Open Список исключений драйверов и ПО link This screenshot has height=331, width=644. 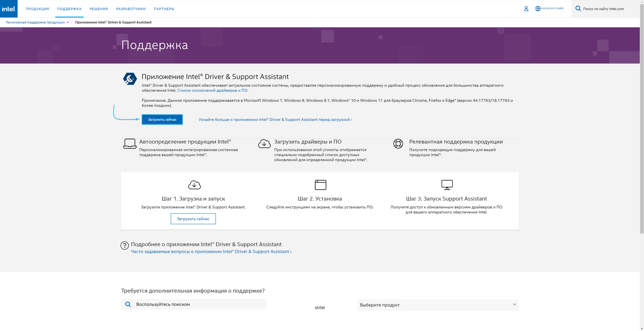213,91
